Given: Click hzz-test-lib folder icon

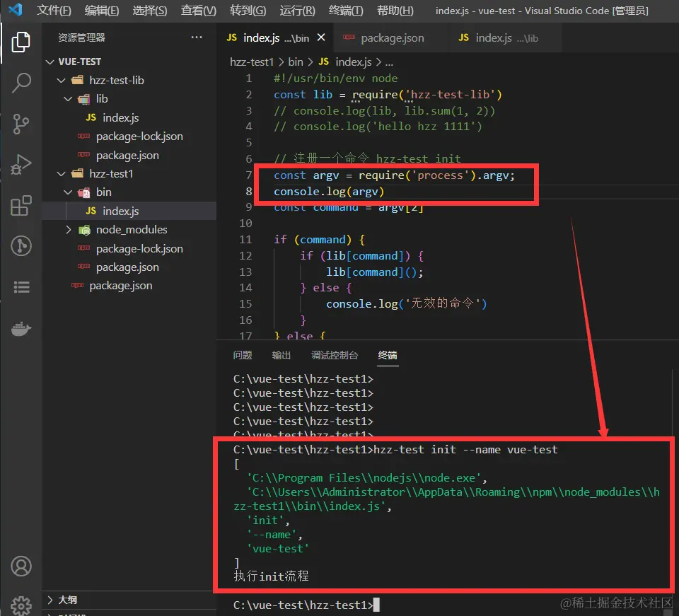Looking at the screenshot, I should tap(78, 80).
